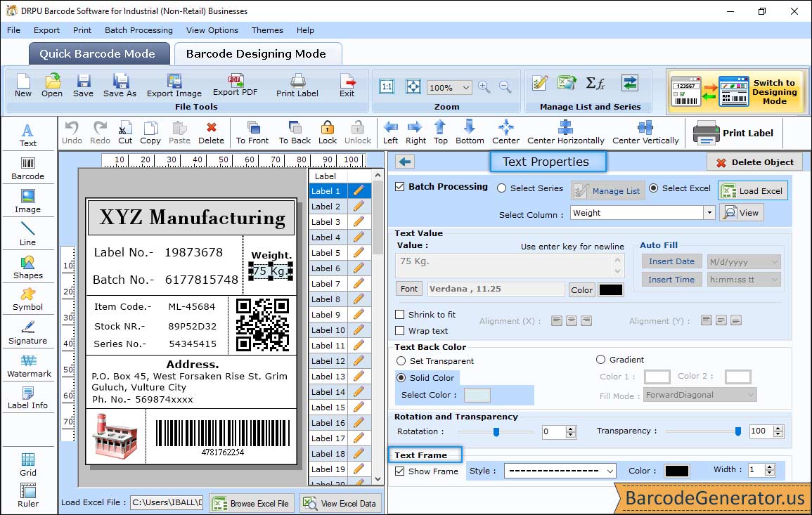
Task: Click the Export PDF icon
Action: coord(235,86)
